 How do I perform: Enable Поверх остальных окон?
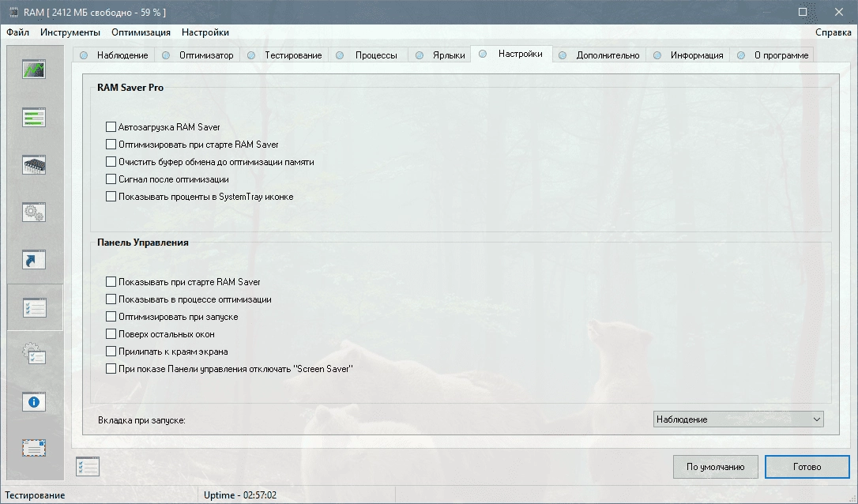111,334
